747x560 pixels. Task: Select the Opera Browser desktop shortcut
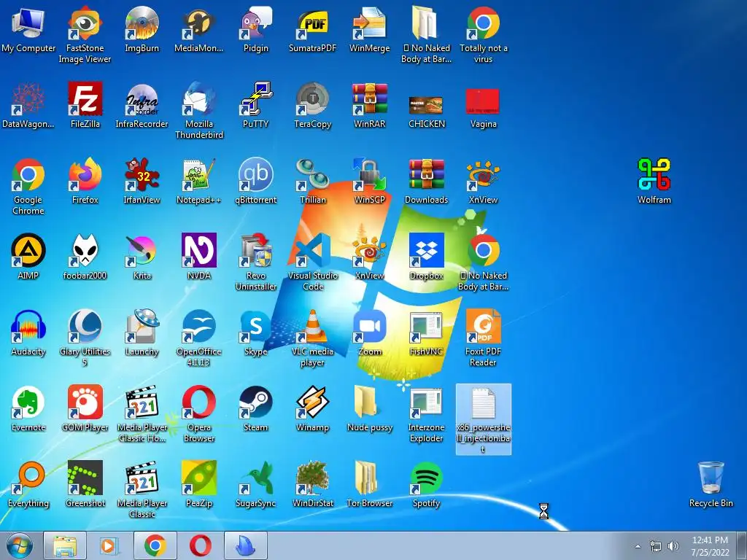coord(198,414)
